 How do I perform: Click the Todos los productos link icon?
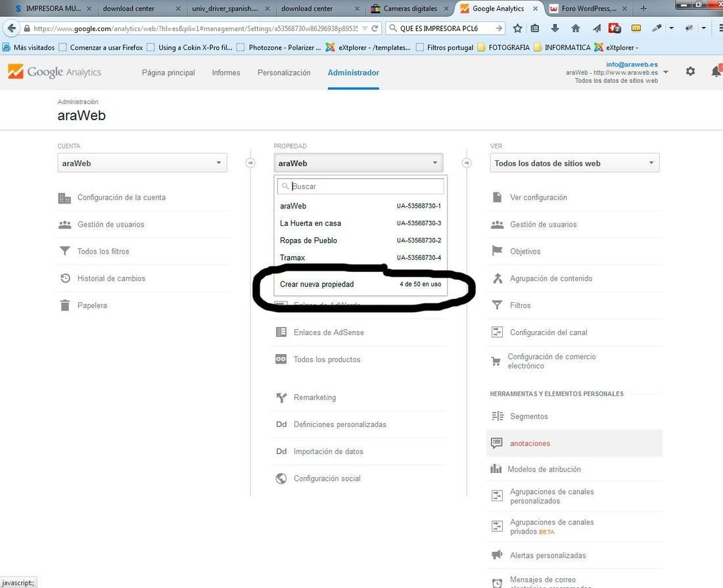point(281,359)
